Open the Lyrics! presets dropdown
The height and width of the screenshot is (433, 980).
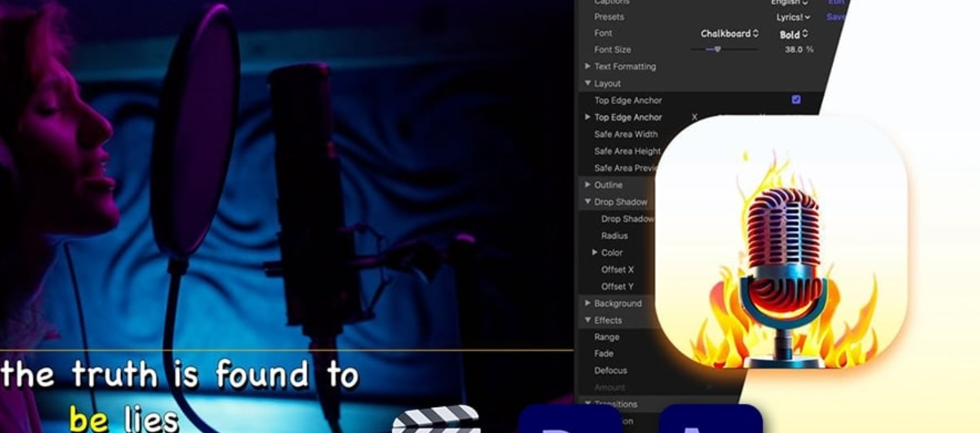tap(793, 17)
